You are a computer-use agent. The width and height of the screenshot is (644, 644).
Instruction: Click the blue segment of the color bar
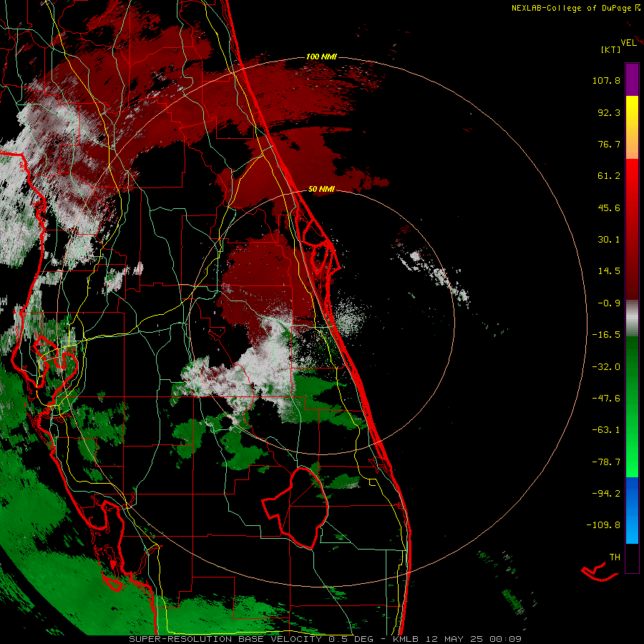pos(632,510)
